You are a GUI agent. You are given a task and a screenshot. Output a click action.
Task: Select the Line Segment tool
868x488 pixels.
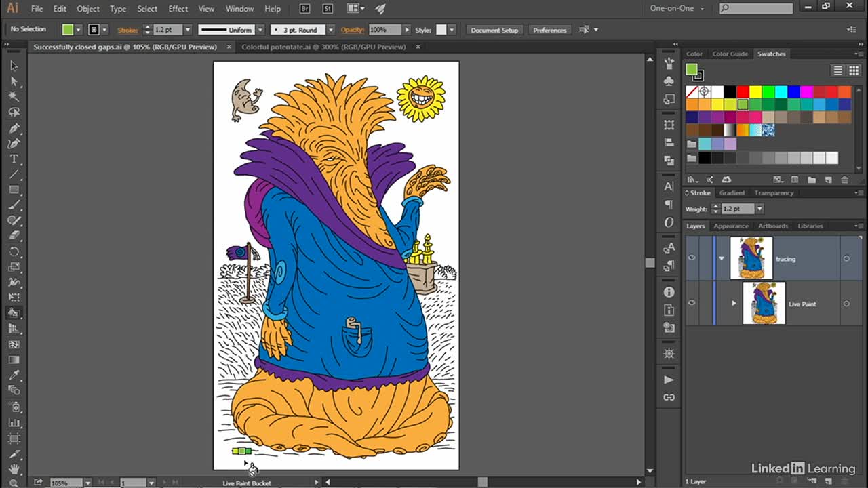(x=14, y=174)
